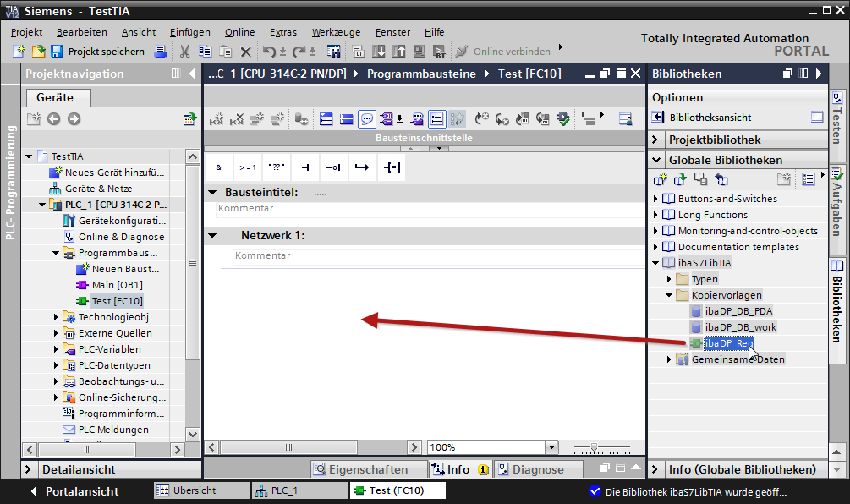Viewport: 850px width, 504px height.
Task: Click the open project folder icon
Action: click(39, 52)
